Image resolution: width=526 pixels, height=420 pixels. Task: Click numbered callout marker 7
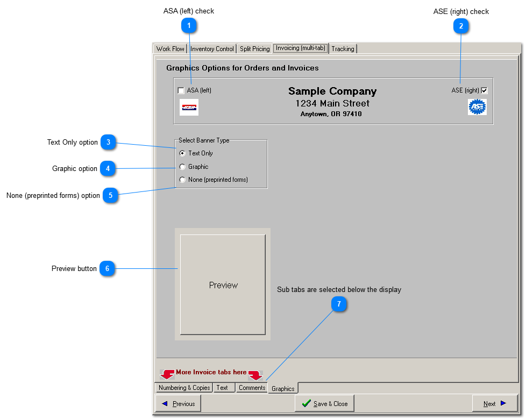(x=339, y=304)
